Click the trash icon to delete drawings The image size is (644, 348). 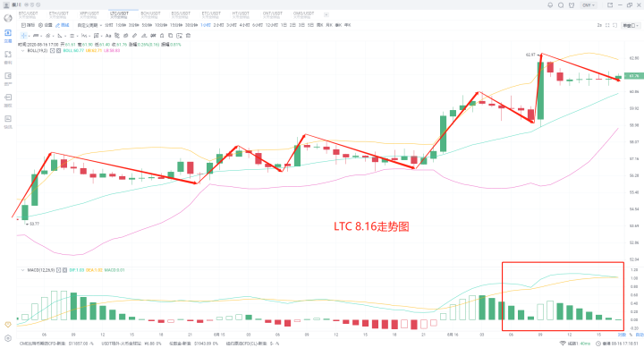(x=188, y=36)
